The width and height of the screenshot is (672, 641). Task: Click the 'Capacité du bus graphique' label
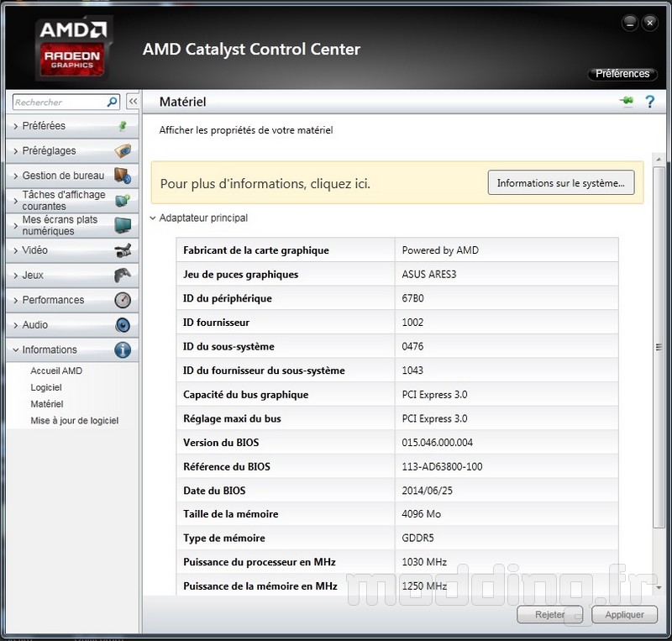(245, 395)
